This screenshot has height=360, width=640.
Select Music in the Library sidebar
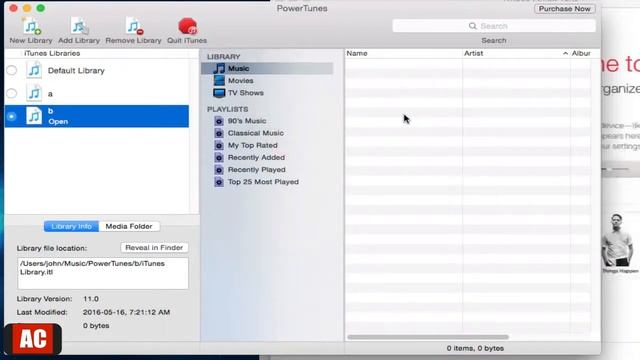(267, 68)
